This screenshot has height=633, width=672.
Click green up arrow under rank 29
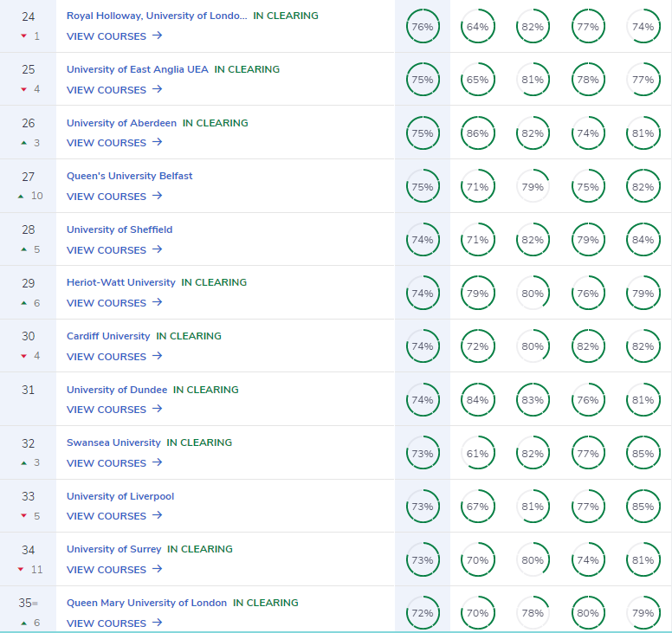(24, 303)
